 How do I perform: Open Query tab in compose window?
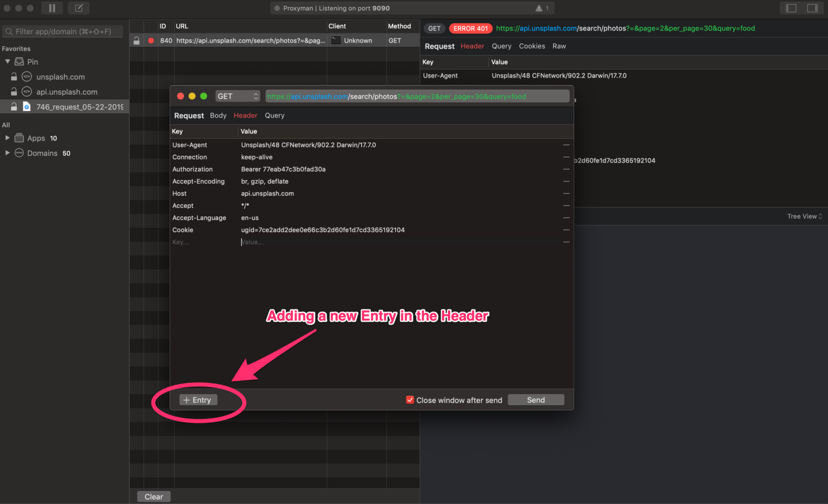tap(275, 115)
